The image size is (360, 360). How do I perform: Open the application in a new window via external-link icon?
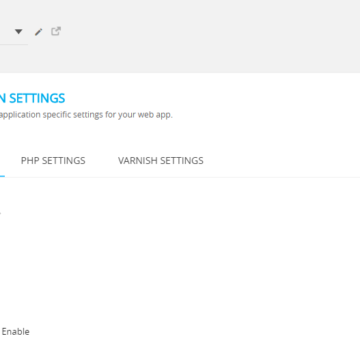[x=56, y=31]
